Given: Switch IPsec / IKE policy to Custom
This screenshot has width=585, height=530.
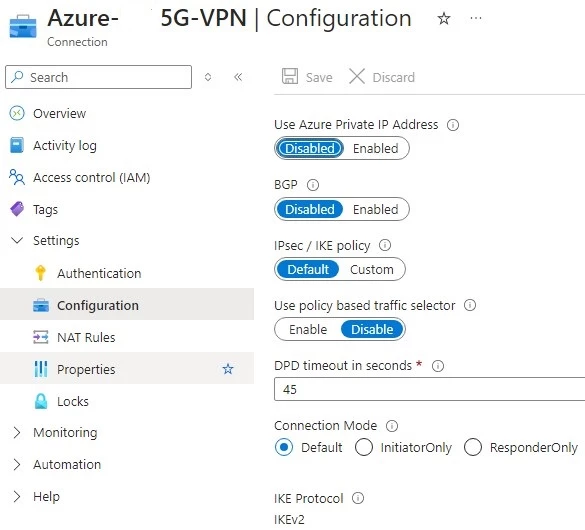Looking at the screenshot, I should click(372, 269).
